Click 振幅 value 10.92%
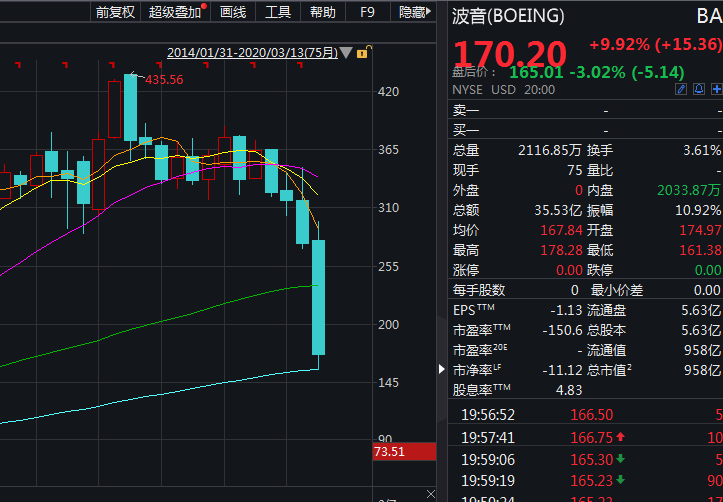The width and height of the screenshot is (723, 502). [x=698, y=210]
